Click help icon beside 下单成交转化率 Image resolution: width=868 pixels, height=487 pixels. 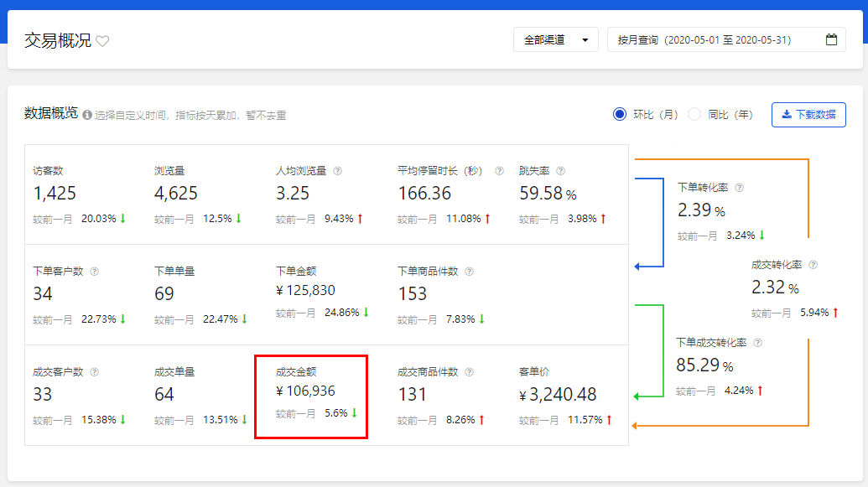coord(758,343)
